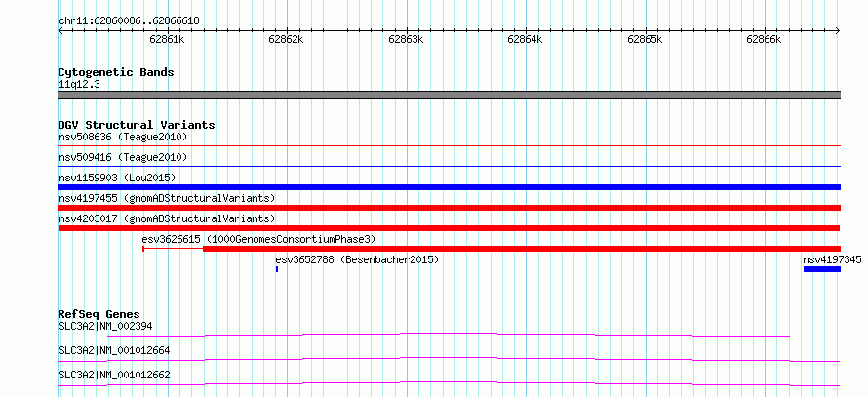Image resolution: width=868 pixels, height=397 pixels.
Task: Click the 62863k ruler tick label
Action: 406,39
